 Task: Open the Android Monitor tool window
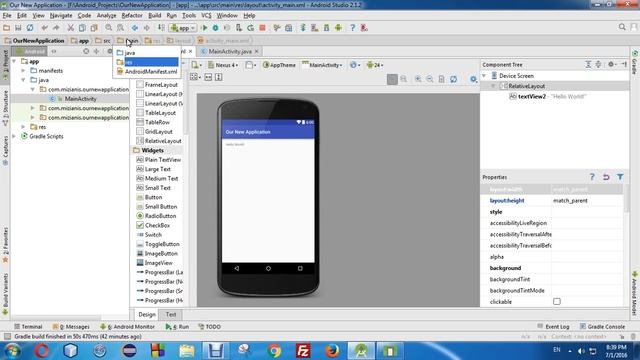[127, 327]
